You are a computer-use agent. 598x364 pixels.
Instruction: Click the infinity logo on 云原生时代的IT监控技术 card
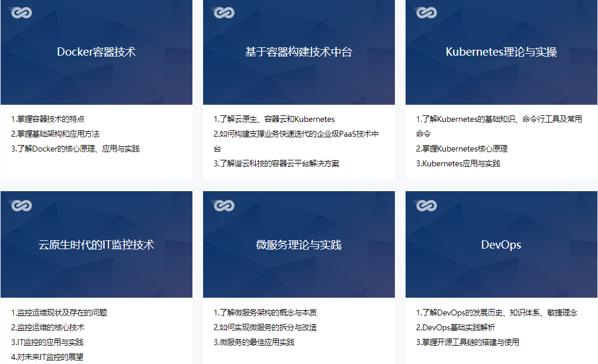[x=21, y=205]
